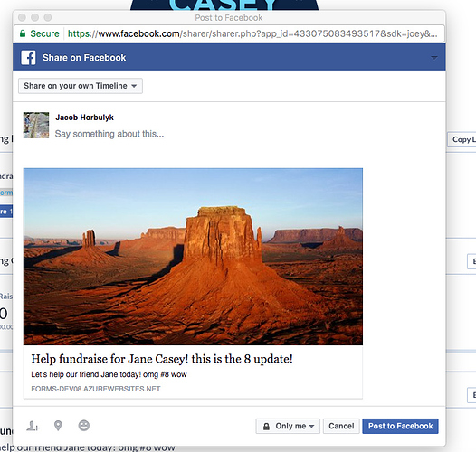476x452 pixels.
Task: Open the Monument Valley preview image
Action: click(x=193, y=257)
